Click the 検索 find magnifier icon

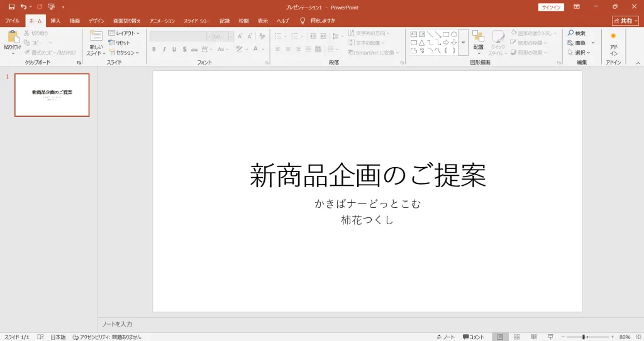pos(570,33)
